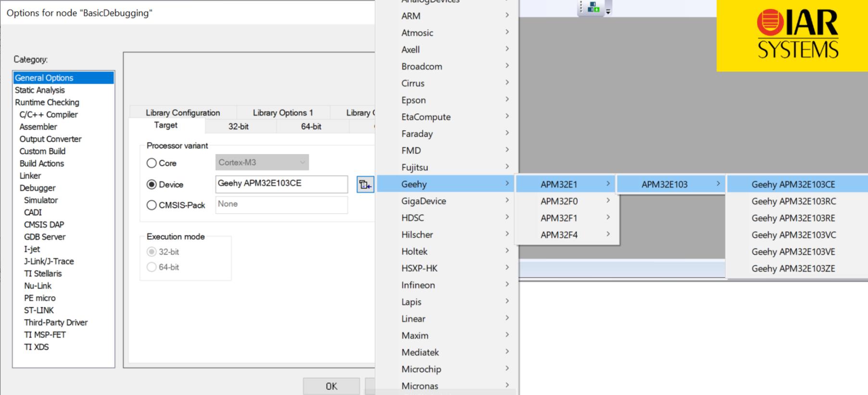Viewport: 868px width, 395px height.
Task: Click the CMSIS-Pack None field
Action: coord(281,205)
